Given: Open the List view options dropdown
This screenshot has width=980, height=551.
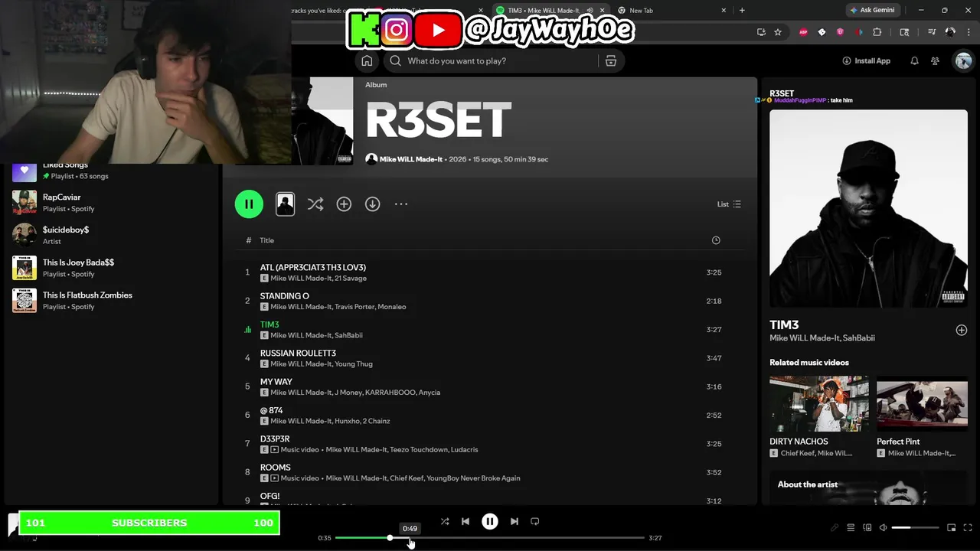Looking at the screenshot, I should click(x=729, y=204).
